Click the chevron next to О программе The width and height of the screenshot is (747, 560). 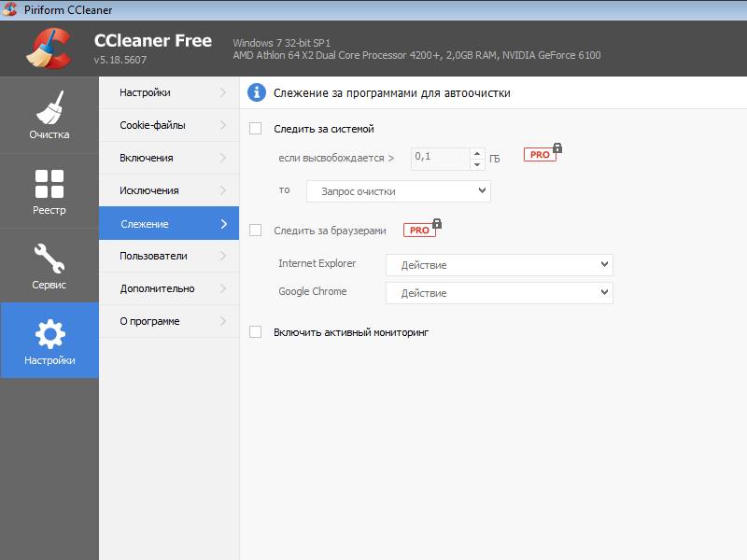[223, 321]
